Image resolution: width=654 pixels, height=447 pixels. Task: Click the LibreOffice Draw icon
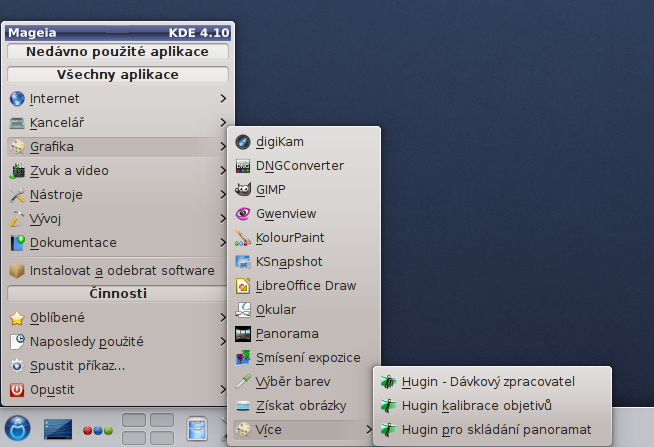(x=243, y=286)
